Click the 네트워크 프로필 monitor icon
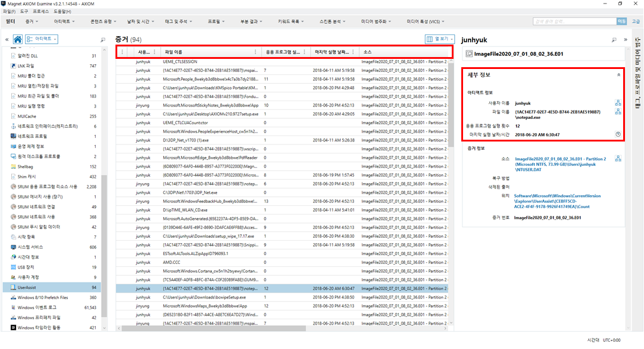 [x=13, y=136]
